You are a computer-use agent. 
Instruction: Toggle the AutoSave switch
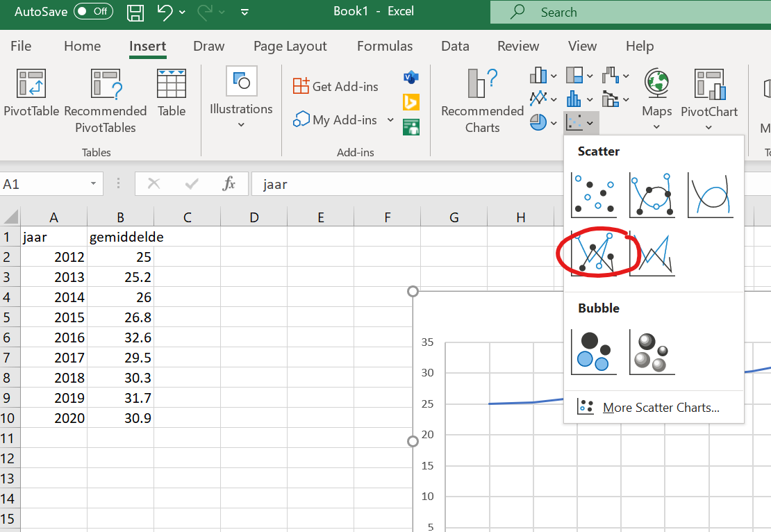[94, 11]
